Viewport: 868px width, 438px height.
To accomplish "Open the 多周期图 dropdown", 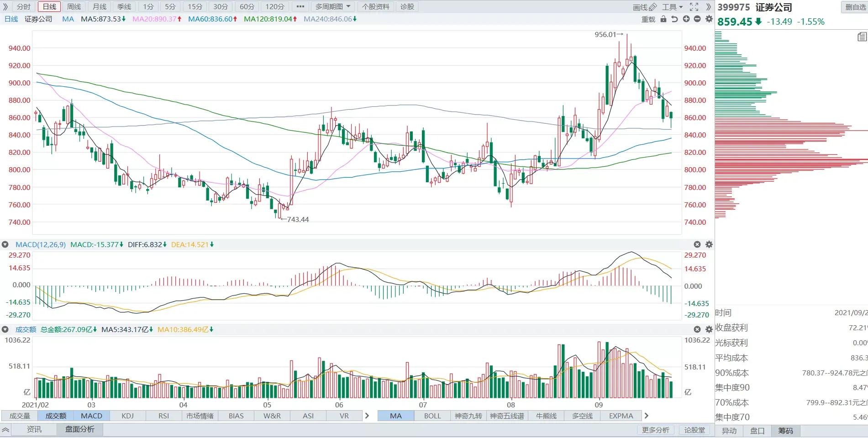I will pyautogui.click(x=333, y=6).
